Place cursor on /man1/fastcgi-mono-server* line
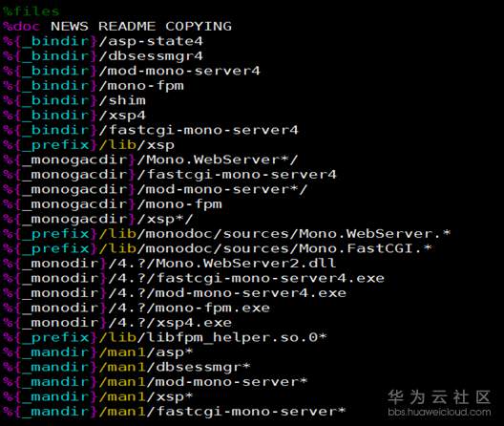The image size is (504, 426). (x=175, y=412)
